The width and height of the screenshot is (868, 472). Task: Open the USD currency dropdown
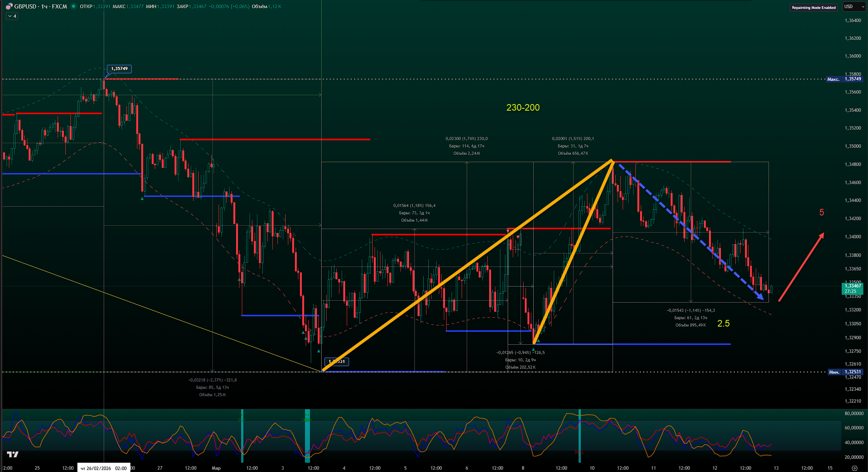pos(854,7)
